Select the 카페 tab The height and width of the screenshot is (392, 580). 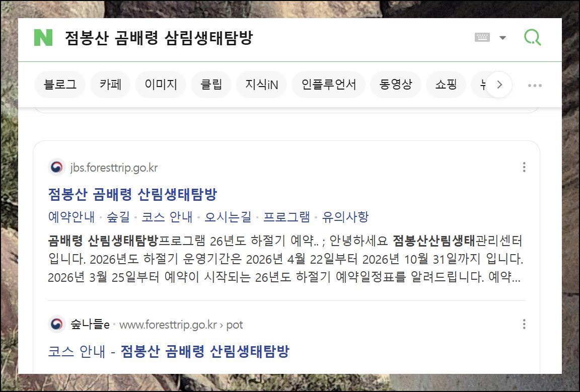click(110, 85)
